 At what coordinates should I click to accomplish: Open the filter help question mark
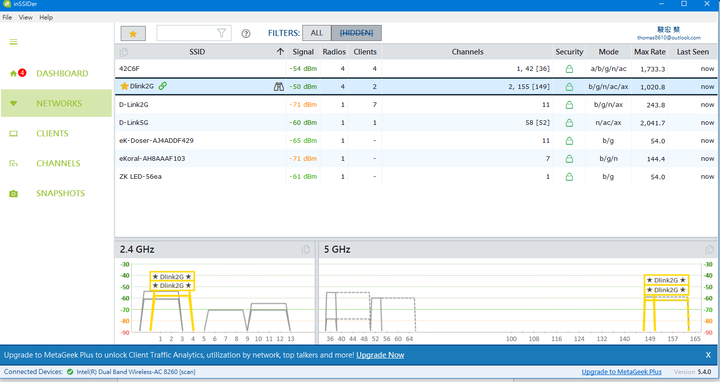[246, 34]
